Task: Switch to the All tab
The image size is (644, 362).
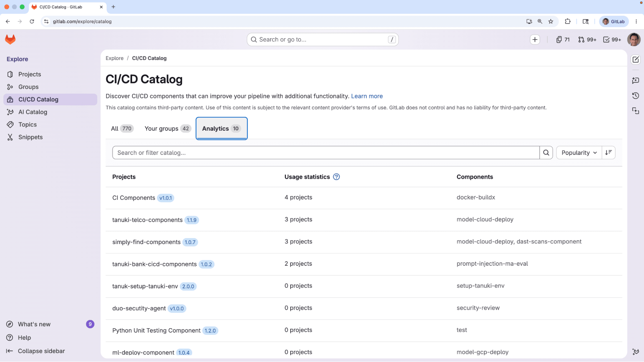Action: tap(122, 128)
